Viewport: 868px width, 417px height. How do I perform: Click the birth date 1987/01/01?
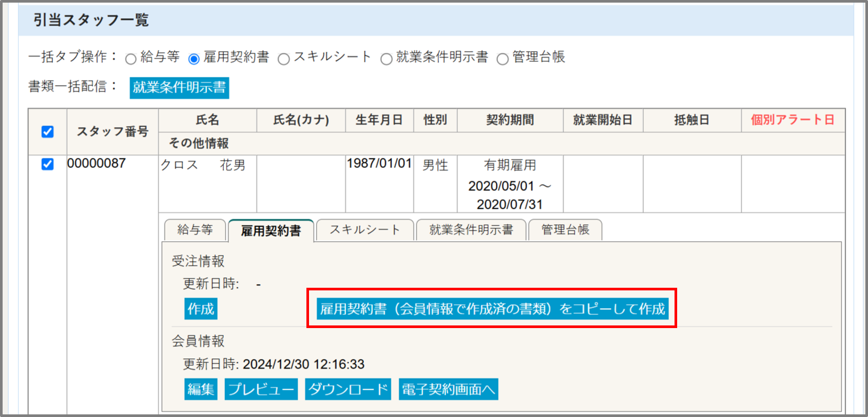pyautogui.click(x=380, y=163)
